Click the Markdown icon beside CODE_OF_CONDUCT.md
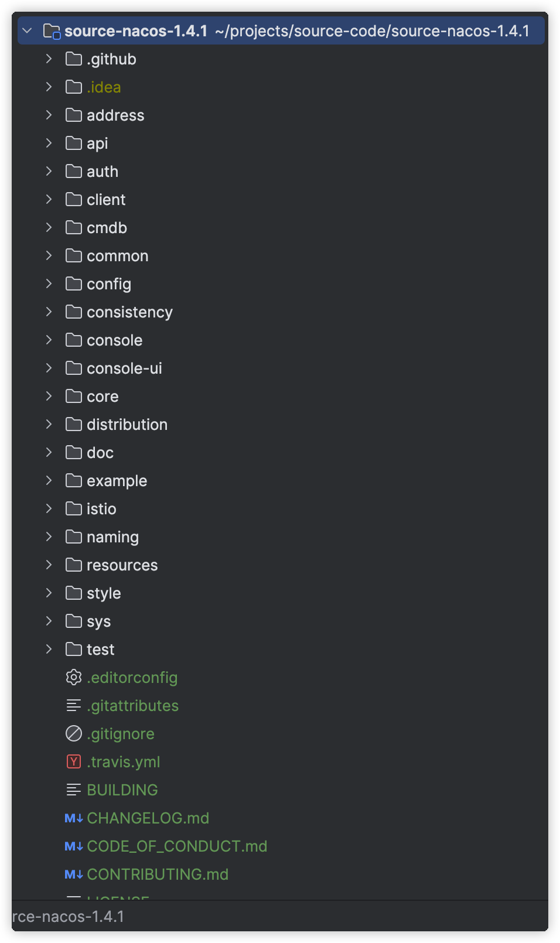 tap(73, 846)
